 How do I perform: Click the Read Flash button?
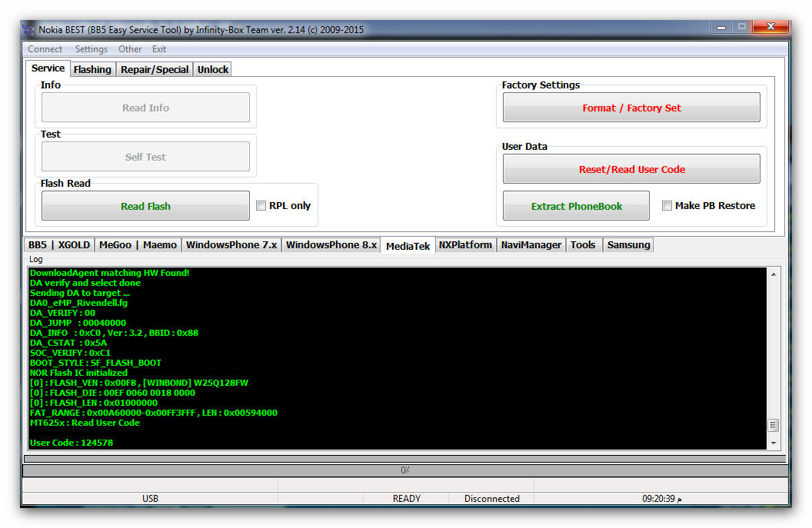145,206
